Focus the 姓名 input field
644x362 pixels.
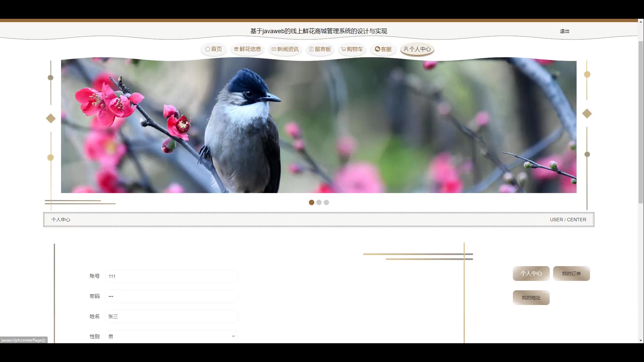tap(172, 316)
